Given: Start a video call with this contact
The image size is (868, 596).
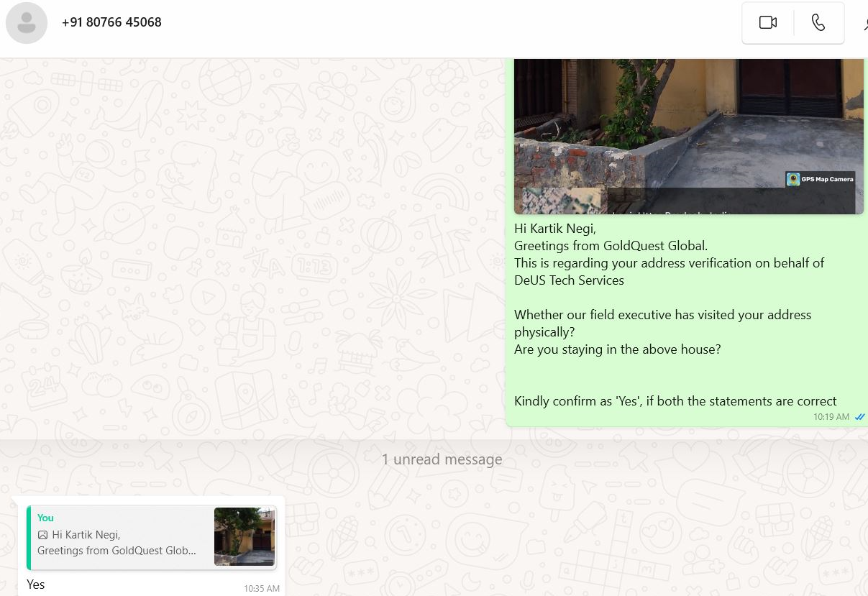Looking at the screenshot, I should [768, 22].
